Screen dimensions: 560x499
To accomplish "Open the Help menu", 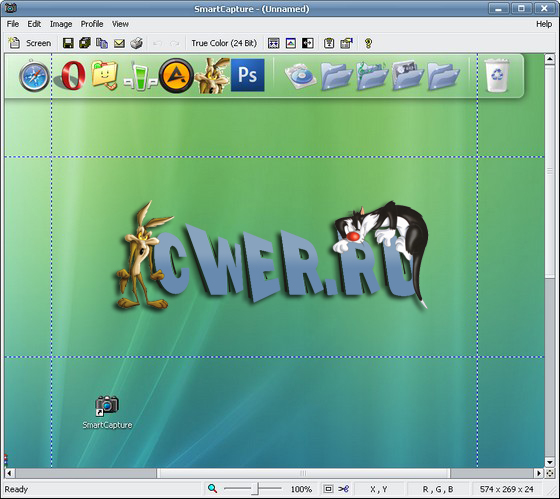I will (x=544, y=24).
